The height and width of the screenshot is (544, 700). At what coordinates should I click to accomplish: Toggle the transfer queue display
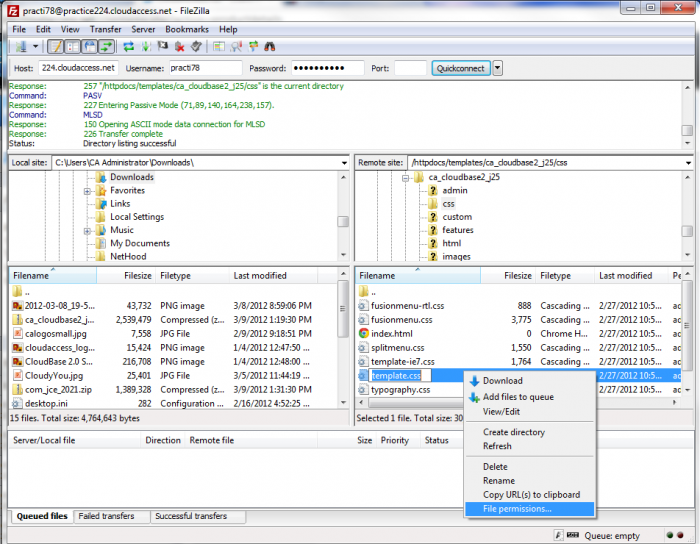[105, 46]
